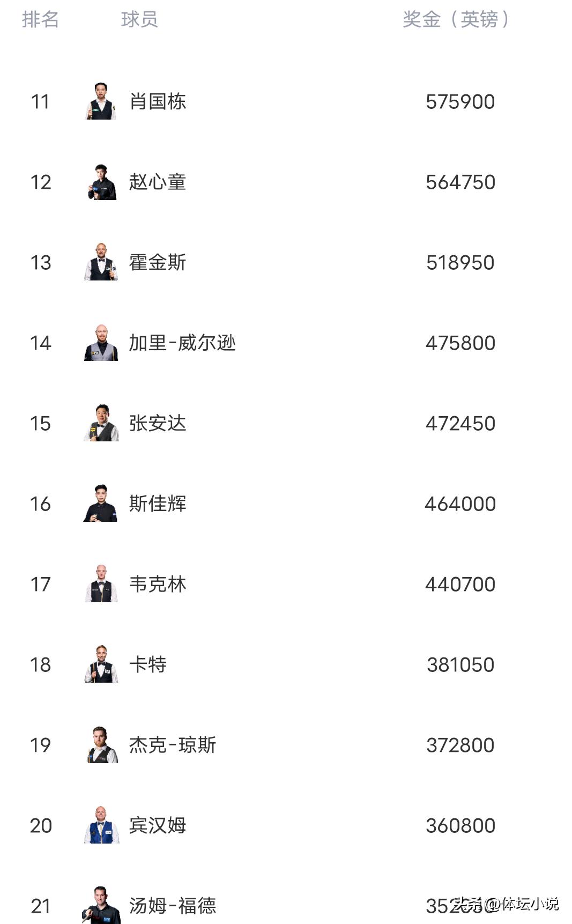Click the 排名 column header
Image resolution: width=572 pixels, height=924 pixels.
click(40, 20)
